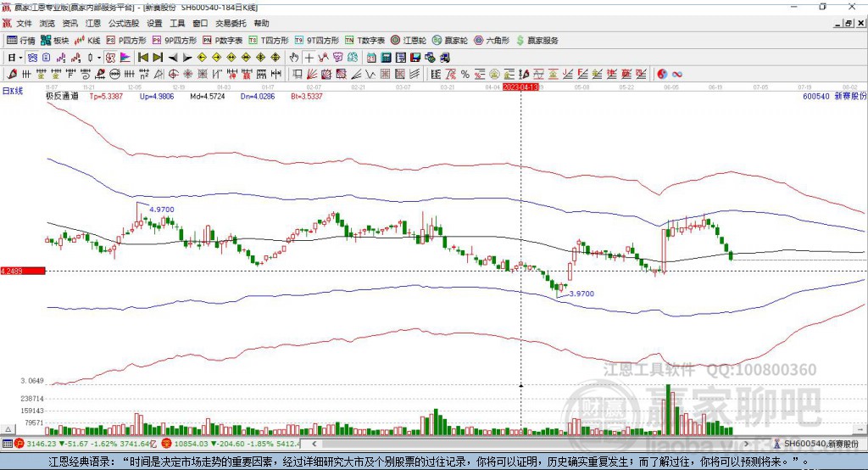Open the 六角形 hexagon tool
This screenshot has height=470, width=868.
click(492, 41)
